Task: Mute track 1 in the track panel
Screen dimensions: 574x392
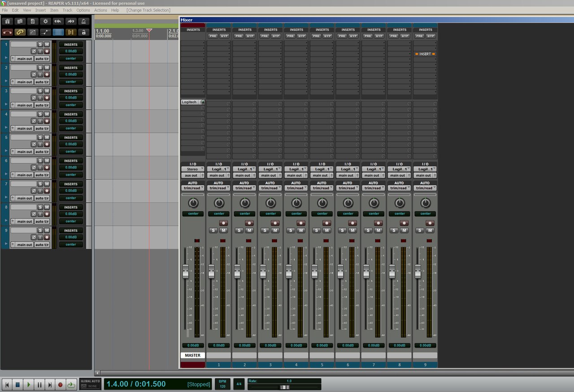Action: [47, 44]
